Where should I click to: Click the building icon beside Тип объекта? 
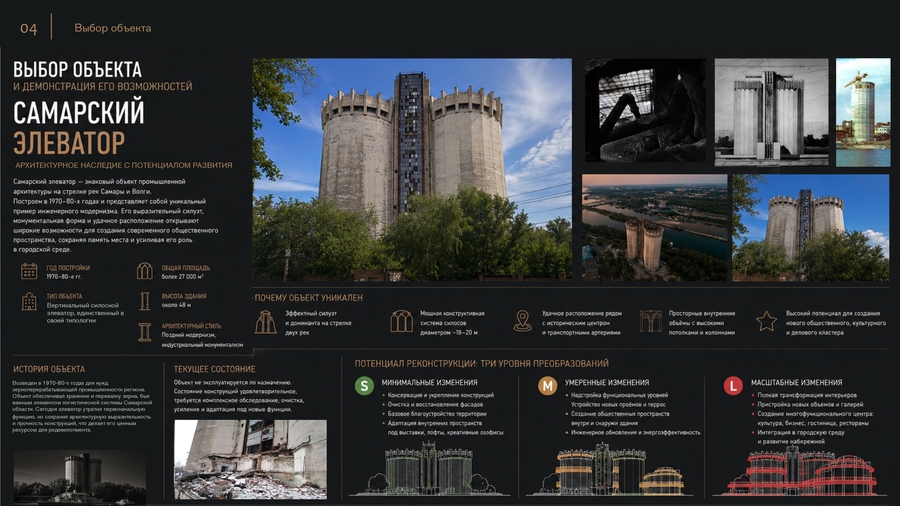pyautogui.click(x=29, y=301)
